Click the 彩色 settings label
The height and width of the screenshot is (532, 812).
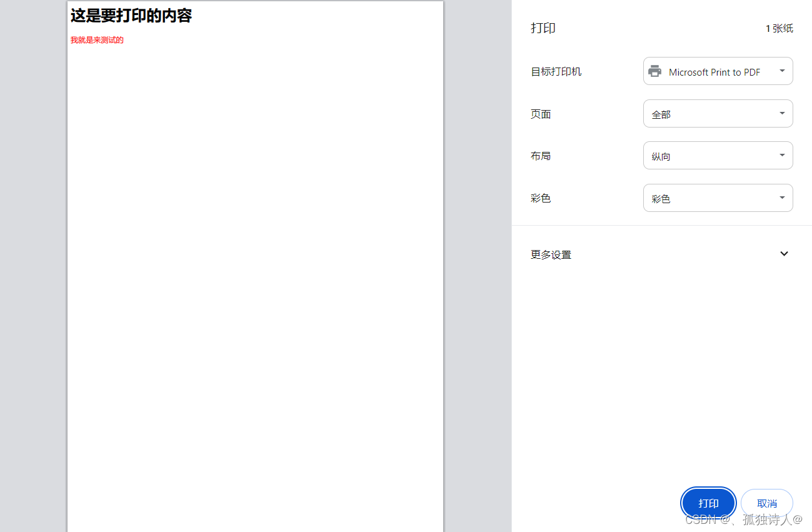point(540,198)
